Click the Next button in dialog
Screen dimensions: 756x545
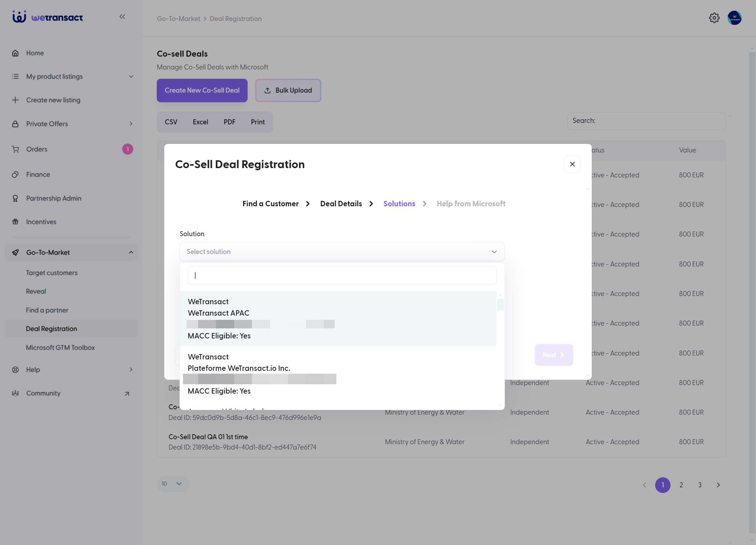[x=554, y=355]
